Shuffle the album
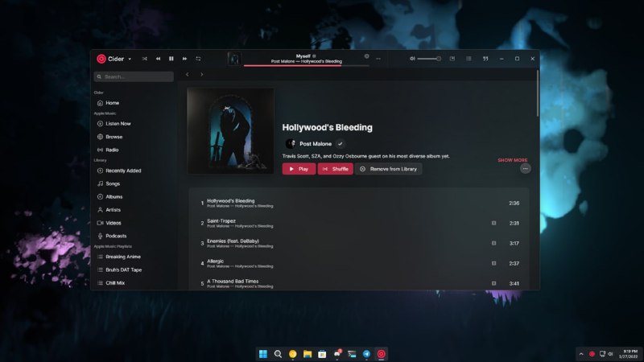This screenshot has height=362, width=644. tap(335, 169)
